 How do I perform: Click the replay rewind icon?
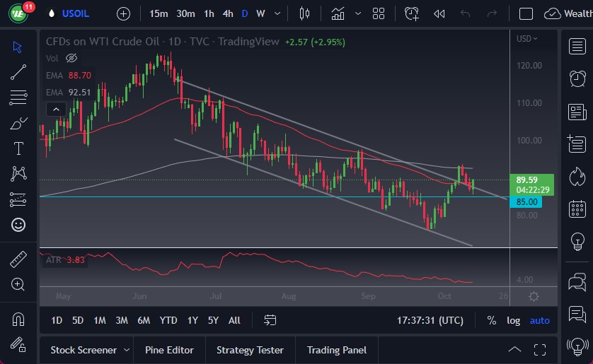pyautogui.click(x=439, y=13)
